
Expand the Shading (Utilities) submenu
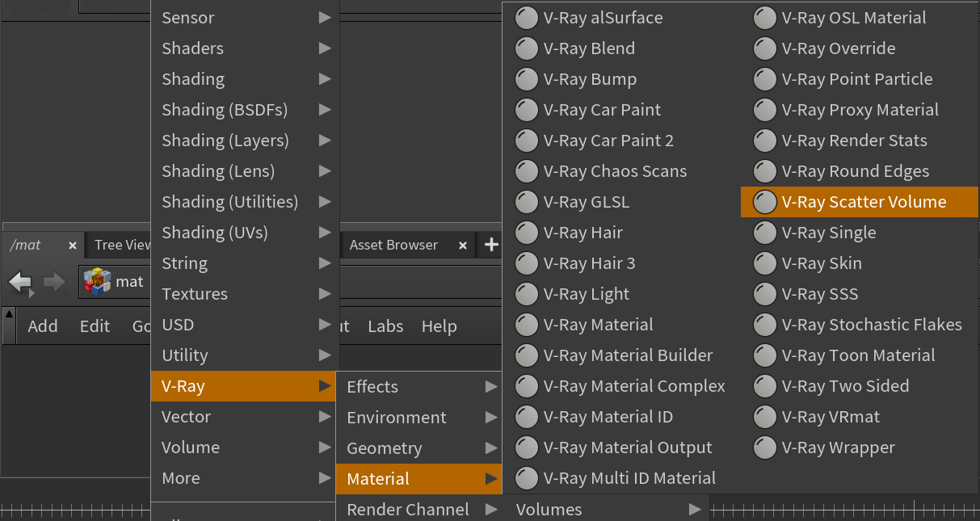pos(246,202)
